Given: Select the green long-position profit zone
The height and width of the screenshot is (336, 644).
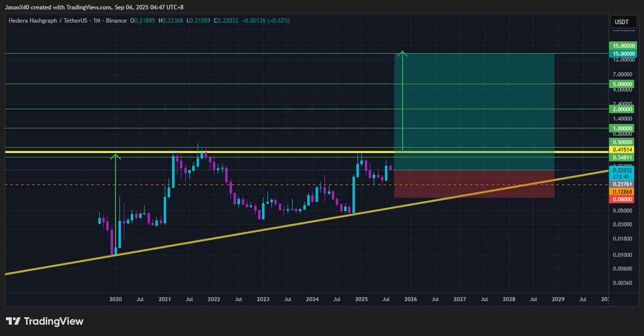Looking at the screenshot, I should (x=474, y=112).
